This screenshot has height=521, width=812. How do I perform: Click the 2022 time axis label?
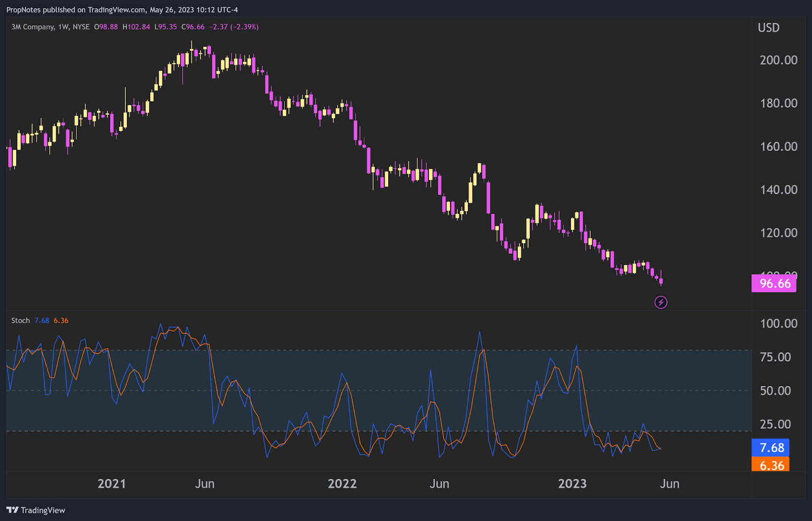tap(342, 483)
